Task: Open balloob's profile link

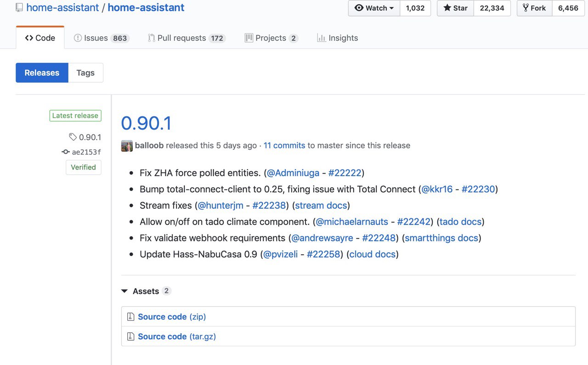Action: coord(149,145)
